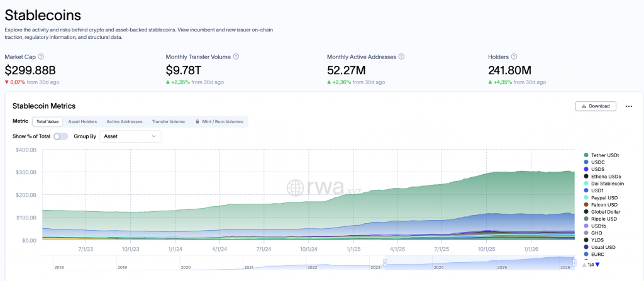Image resolution: width=644 pixels, height=281 pixels.
Task: Open the three-dot more options menu
Action: (x=628, y=106)
